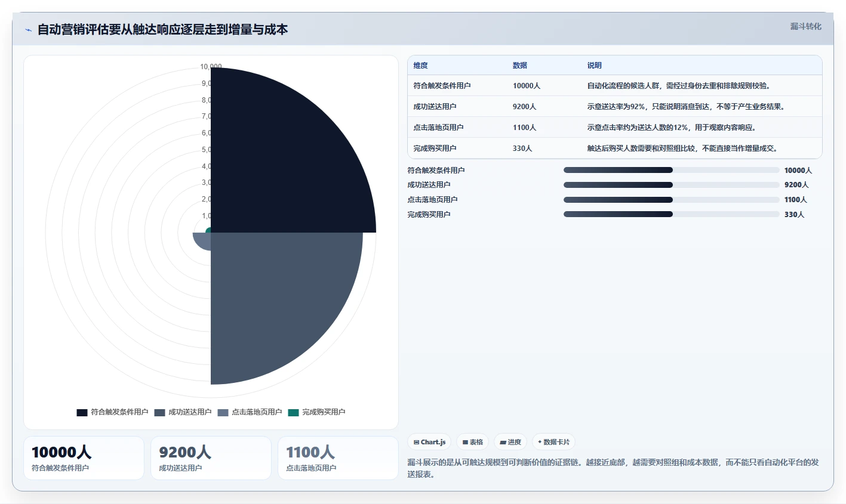Select the Chart.js chip

429,442
